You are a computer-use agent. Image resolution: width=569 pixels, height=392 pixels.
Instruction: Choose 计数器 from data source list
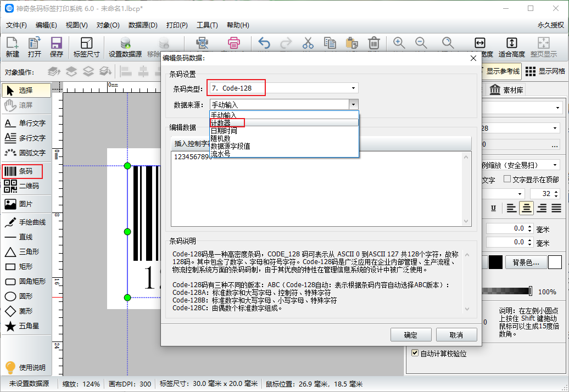click(x=284, y=123)
